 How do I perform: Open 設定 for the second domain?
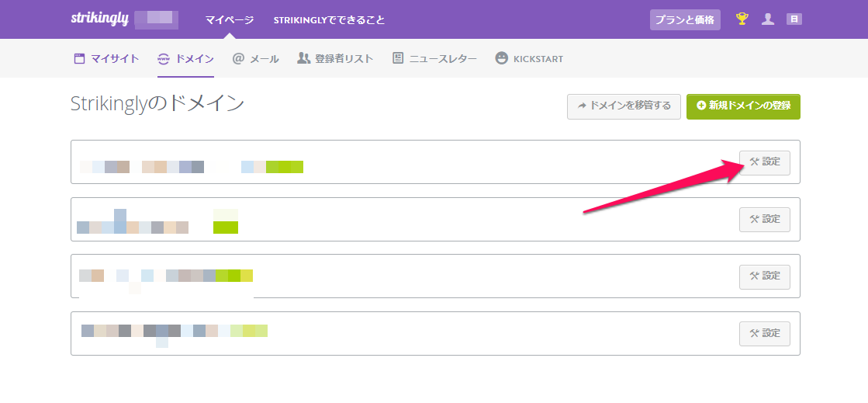click(765, 220)
